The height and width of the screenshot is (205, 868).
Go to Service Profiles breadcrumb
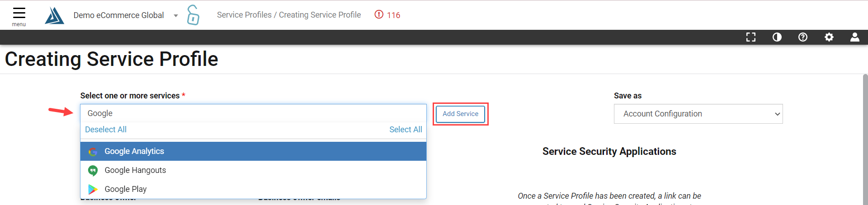click(244, 15)
